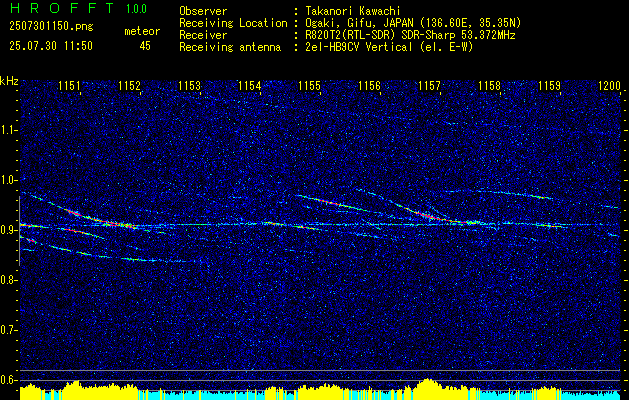Viewport: 629px width, 400px height.
Task: Click the yellow power peak near 1151
Action: (x=74, y=390)
